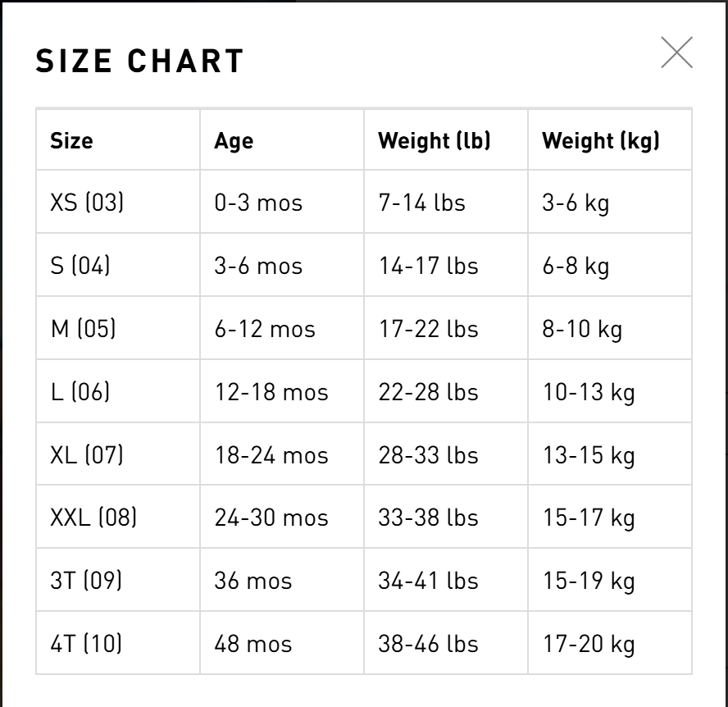Screen dimensions: 728x707
Task: Click the SIZE CHART heading
Action: (x=140, y=62)
